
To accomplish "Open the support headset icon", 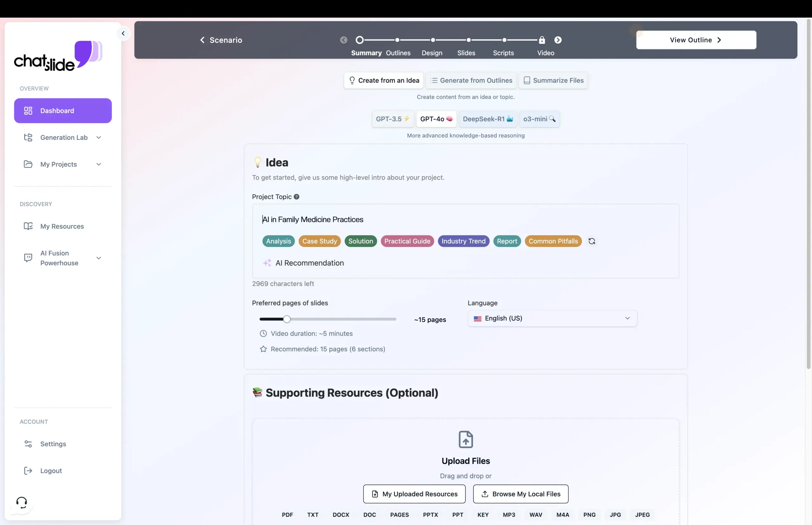I will (22, 502).
